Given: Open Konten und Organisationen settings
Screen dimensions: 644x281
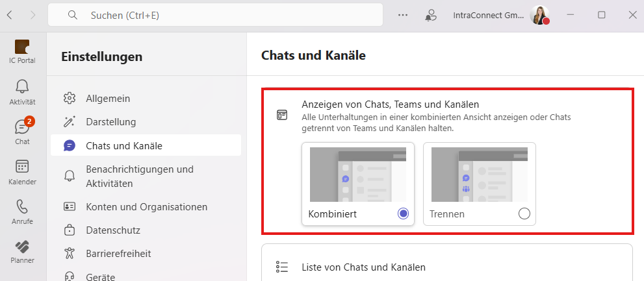Looking at the screenshot, I should click(146, 207).
